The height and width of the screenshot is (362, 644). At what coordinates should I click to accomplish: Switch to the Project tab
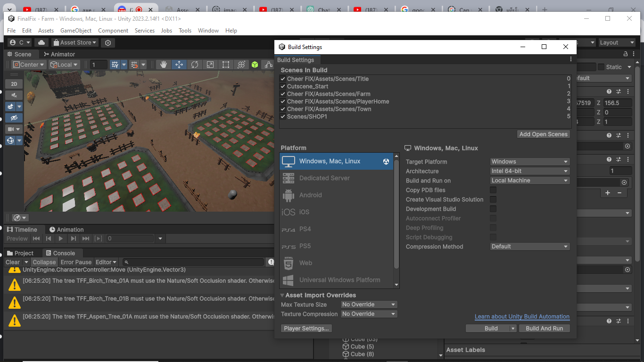pyautogui.click(x=20, y=253)
